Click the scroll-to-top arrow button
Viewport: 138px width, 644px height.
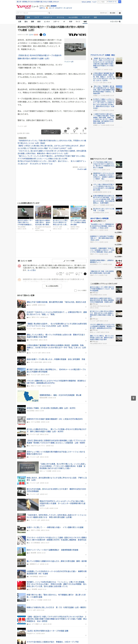pos(133,398)
